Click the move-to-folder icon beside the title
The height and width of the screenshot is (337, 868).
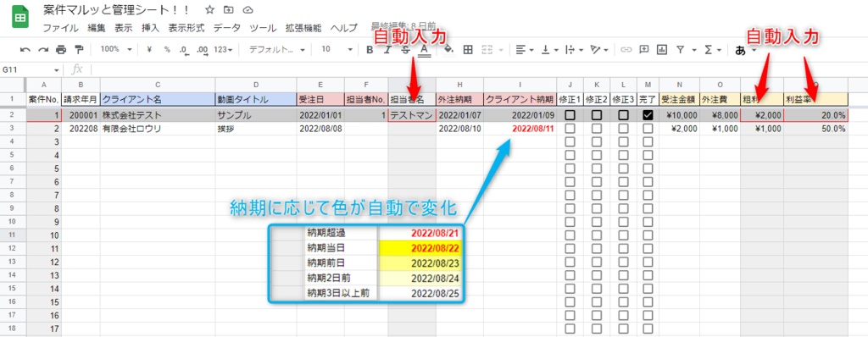[x=229, y=9]
